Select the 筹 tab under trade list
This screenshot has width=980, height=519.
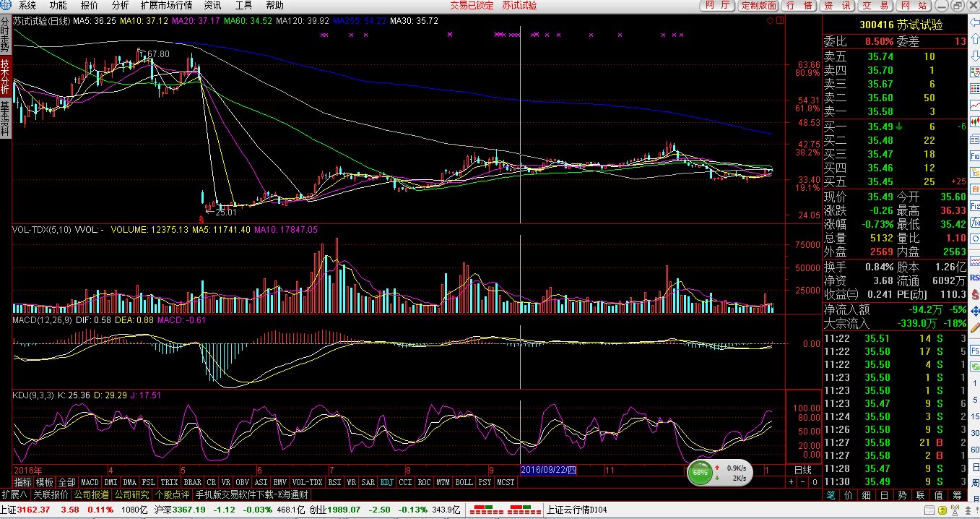[x=957, y=495]
